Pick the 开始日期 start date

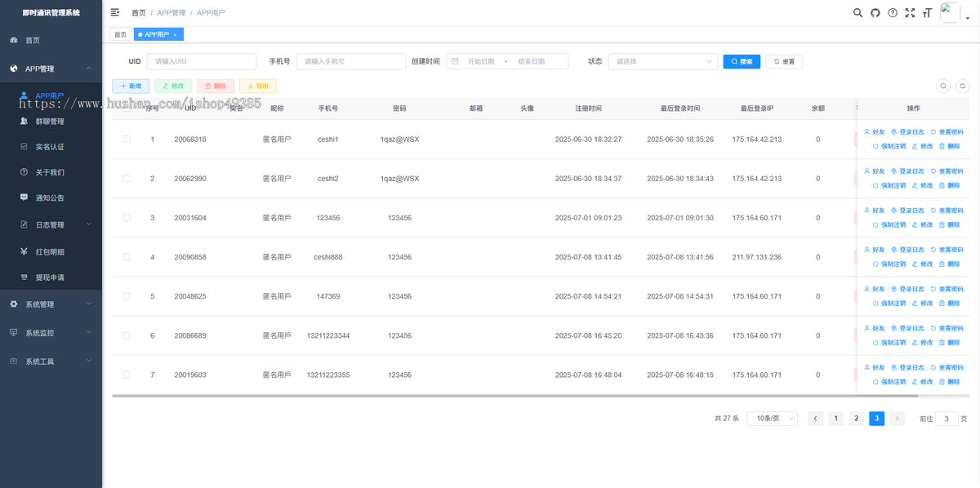pyautogui.click(x=480, y=61)
